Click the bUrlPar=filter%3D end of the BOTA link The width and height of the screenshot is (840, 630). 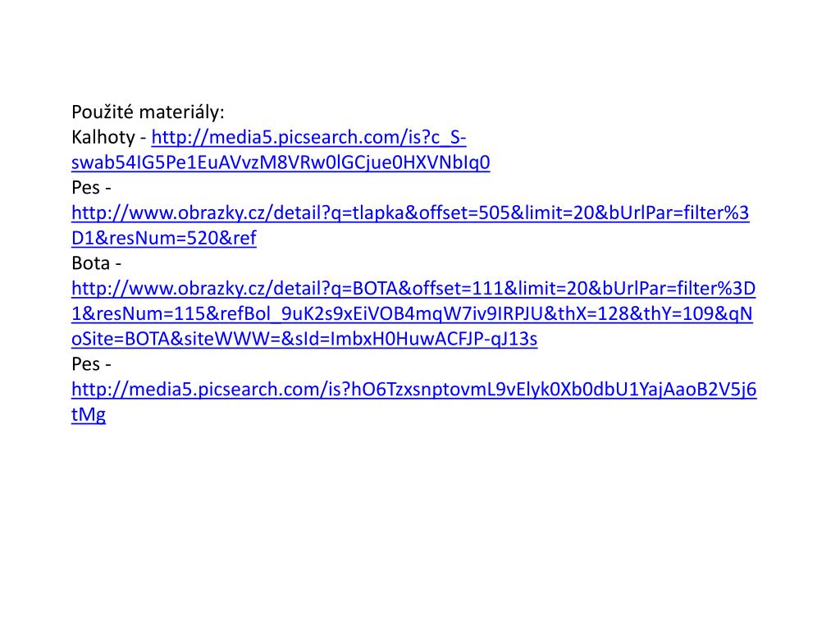[678, 289]
